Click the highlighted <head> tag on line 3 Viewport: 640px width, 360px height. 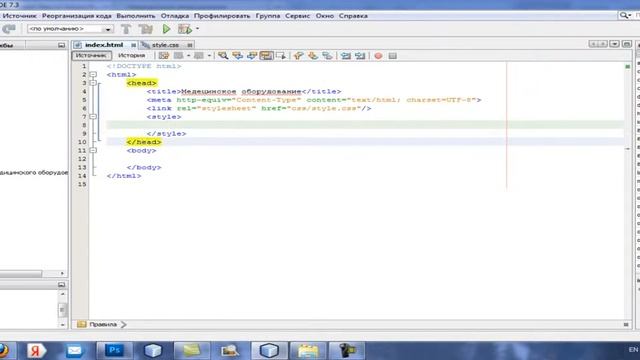click(142, 83)
